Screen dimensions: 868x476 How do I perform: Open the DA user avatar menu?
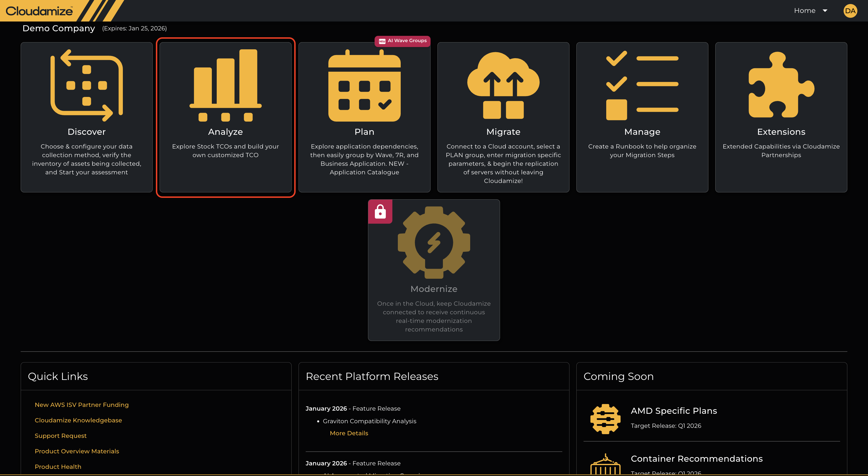tap(850, 11)
